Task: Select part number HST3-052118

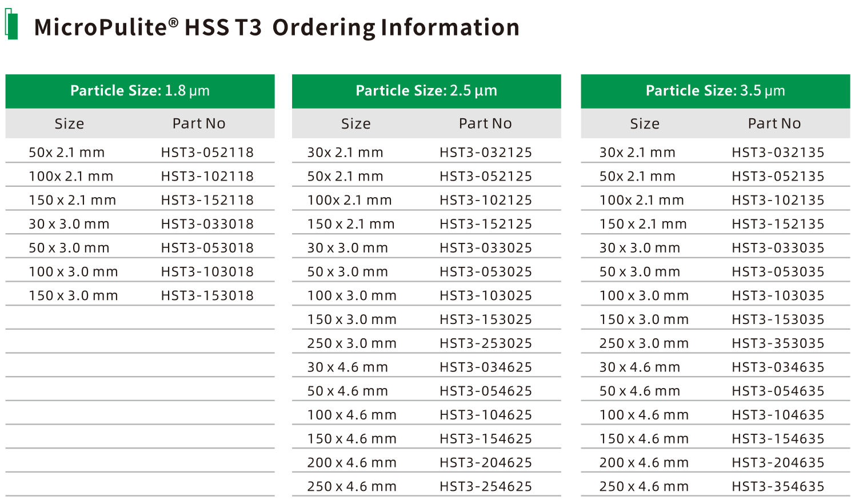Action: [207, 153]
